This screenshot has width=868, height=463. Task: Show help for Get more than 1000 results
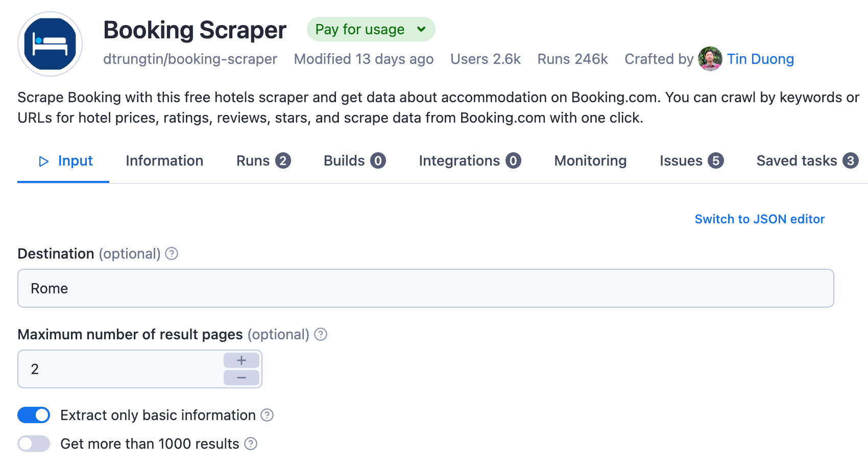coord(251,444)
